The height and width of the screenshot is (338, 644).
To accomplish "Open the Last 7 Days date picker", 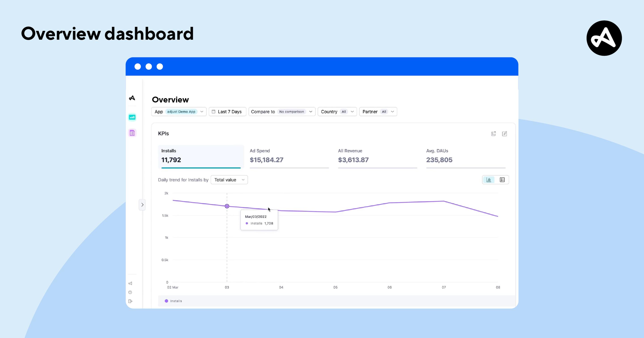I will [227, 112].
